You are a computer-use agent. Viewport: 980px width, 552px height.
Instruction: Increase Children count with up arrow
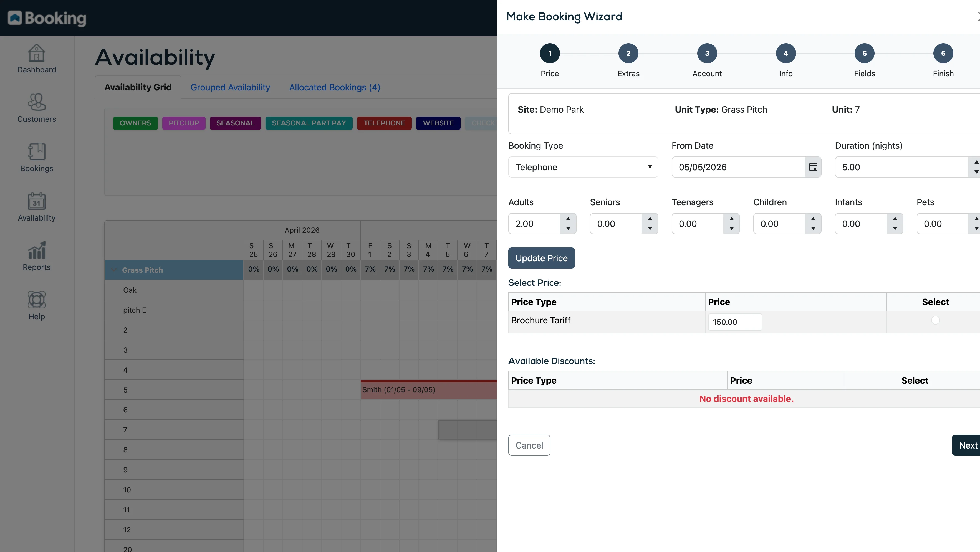pos(813,219)
